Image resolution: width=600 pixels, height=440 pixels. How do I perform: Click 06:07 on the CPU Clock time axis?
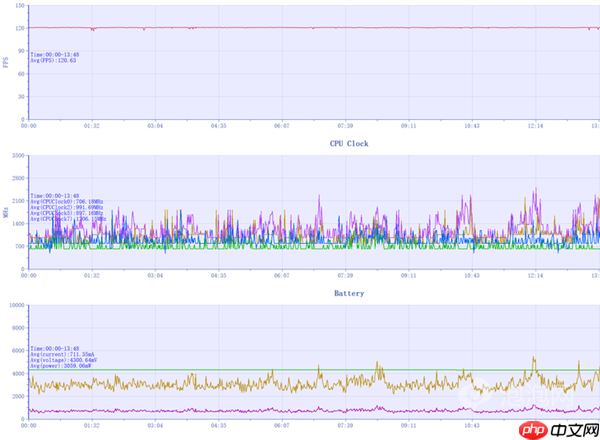(x=281, y=277)
